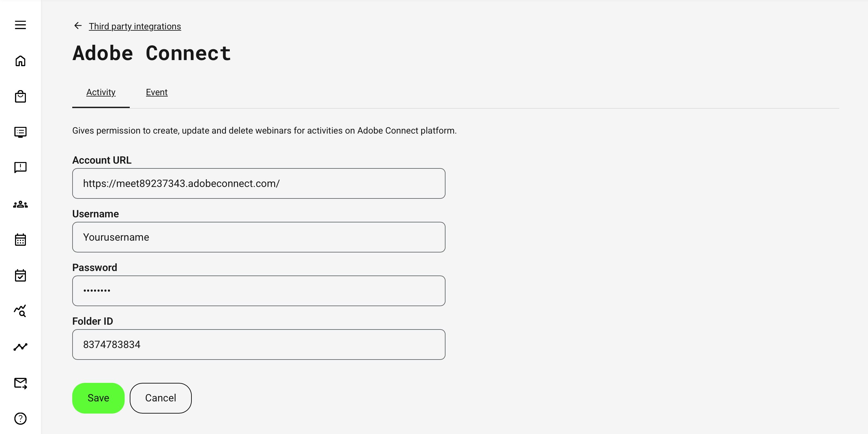
Task: Click into the Folder ID field
Action: [x=259, y=345]
